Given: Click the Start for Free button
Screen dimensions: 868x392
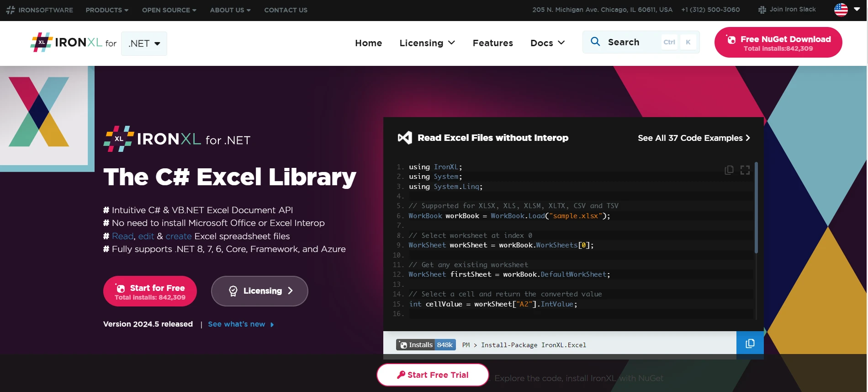Looking at the screenshot, I should [x=150, y=291].
